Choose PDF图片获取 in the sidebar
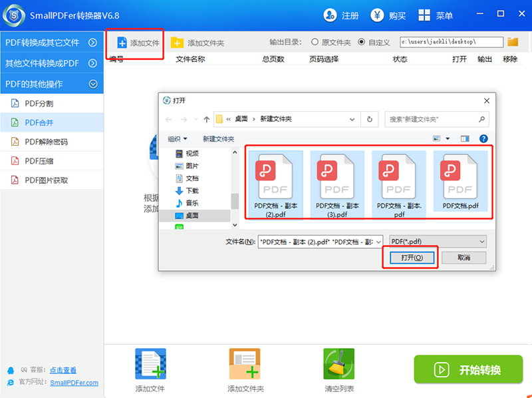Screen dimensions: 532x398 click(52, 180)
